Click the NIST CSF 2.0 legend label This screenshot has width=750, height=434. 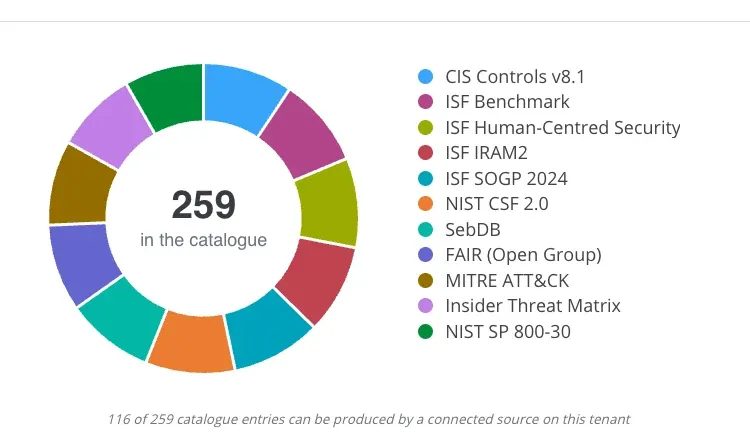[496, 204]
